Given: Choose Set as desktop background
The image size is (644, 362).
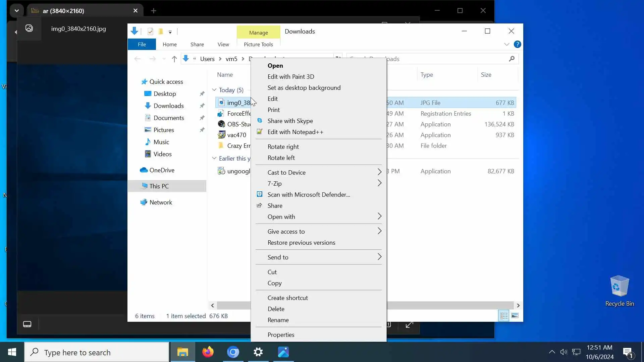Looking at the screenshot, I should pyautogui.click(x=304, y=87).
